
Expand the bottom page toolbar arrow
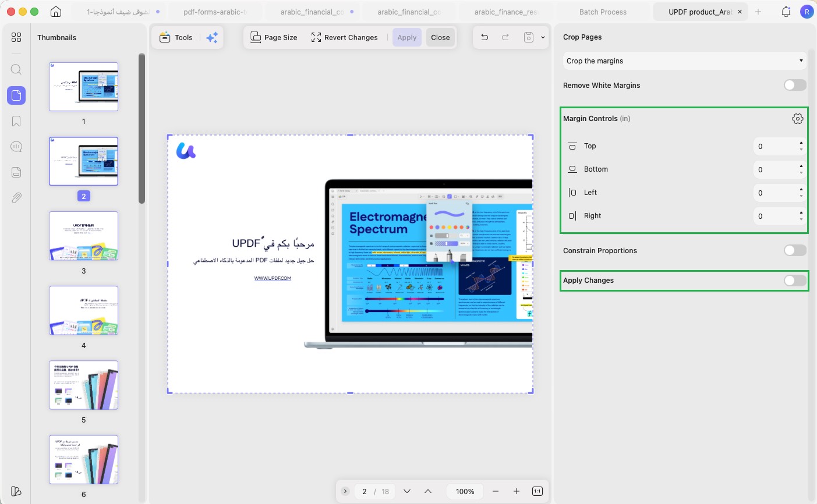point(345,491)
